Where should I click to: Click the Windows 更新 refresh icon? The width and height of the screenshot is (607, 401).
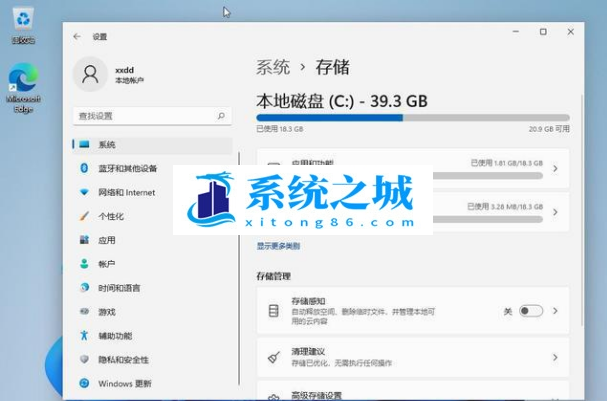click(x=84, y=383)
